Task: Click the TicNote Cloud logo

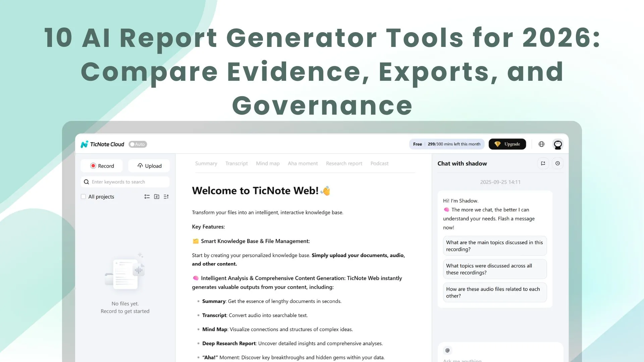Action: point(103,144)
